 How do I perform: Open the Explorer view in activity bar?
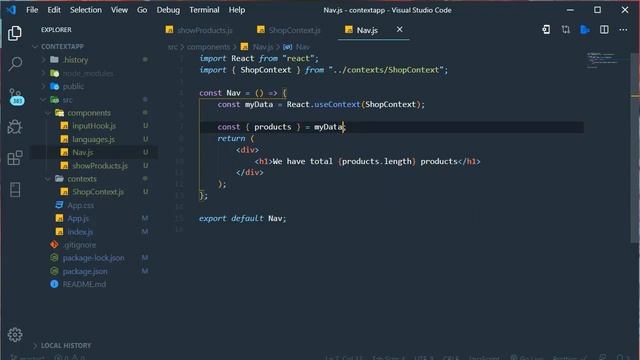coord(15,33)
